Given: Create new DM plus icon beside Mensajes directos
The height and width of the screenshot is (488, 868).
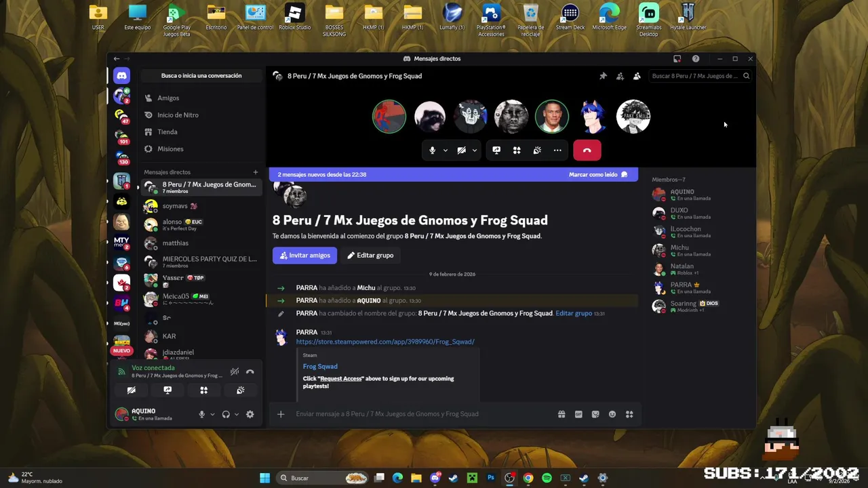Looking at the screenshot, I should tap(256, 172).
